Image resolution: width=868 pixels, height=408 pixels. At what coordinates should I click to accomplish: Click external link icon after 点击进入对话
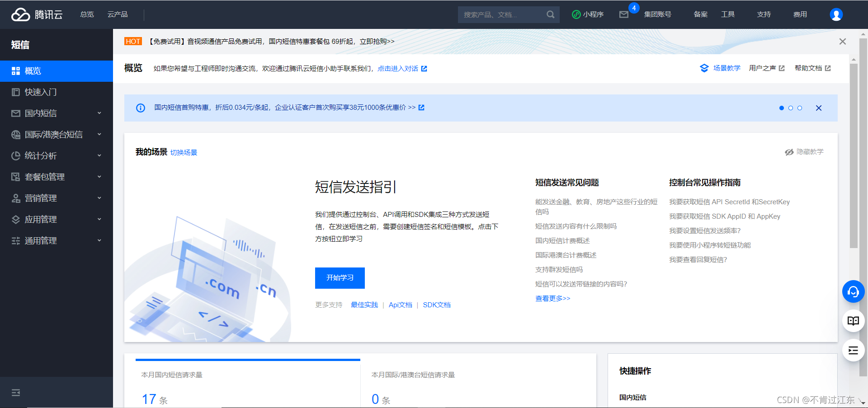tap(424, 69)
